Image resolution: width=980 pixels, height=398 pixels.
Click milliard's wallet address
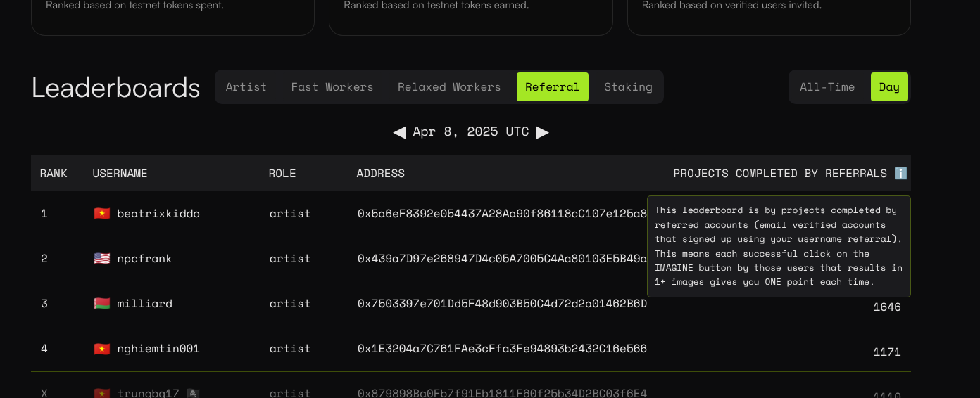(502, 304)
